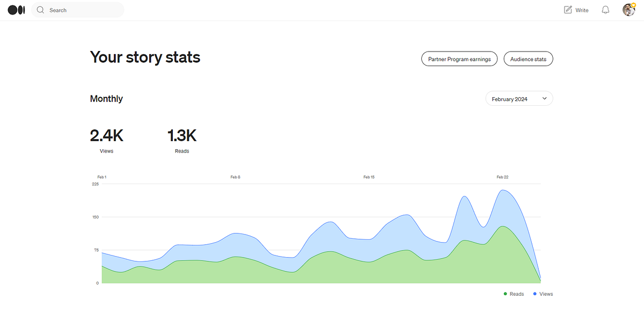Open Audience stats page

pyautogui.click(x=528, y=59)
